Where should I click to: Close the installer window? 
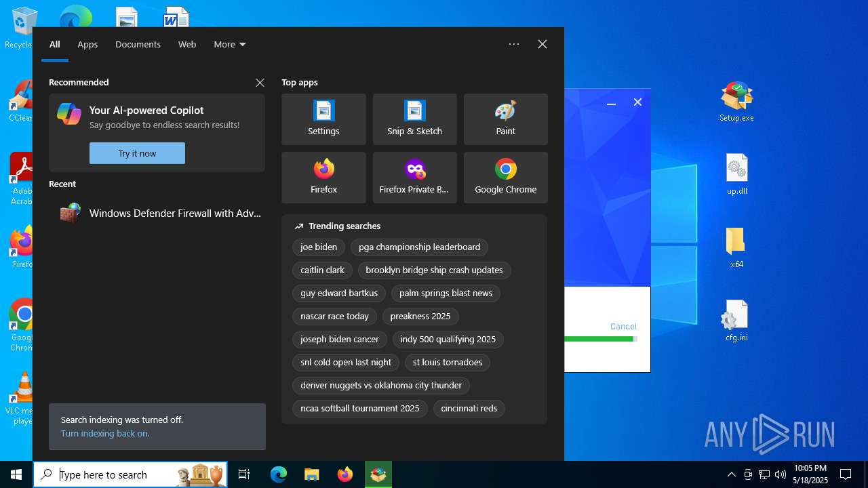(x=637, y=102)
